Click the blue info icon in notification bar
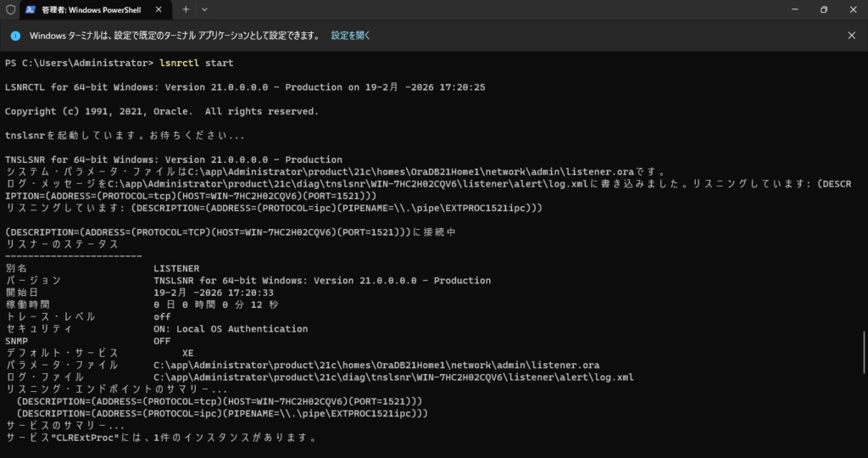Screen dimensions: 868x458 pos(15,36)
